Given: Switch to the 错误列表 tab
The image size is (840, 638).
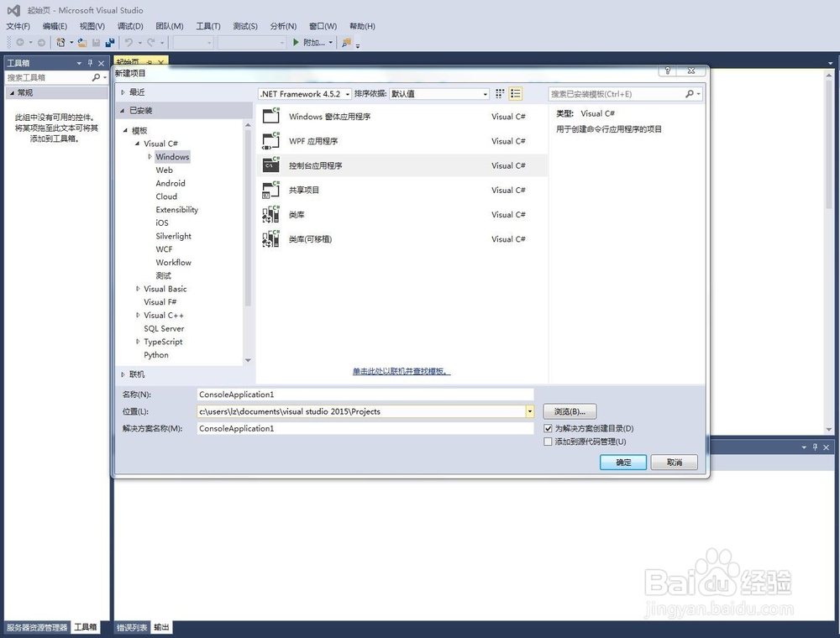Looking at the screenshot, I should [132, 627].
